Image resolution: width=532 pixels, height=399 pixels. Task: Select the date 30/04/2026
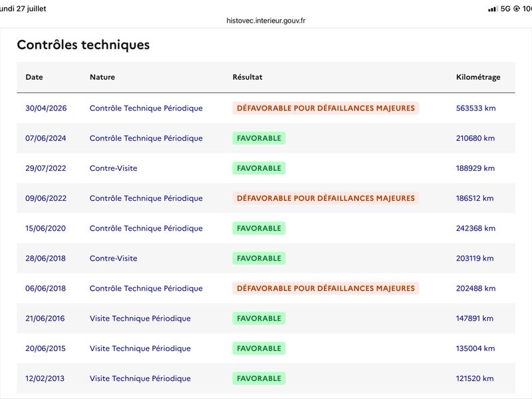pos(46,108)
